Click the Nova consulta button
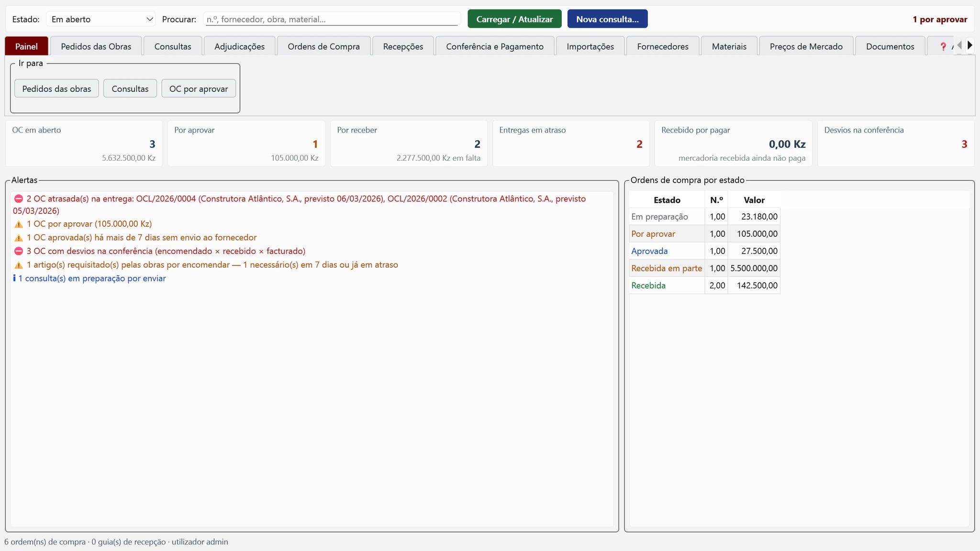The width and height of the screenshot is (980, 551). tap(607, 19)
